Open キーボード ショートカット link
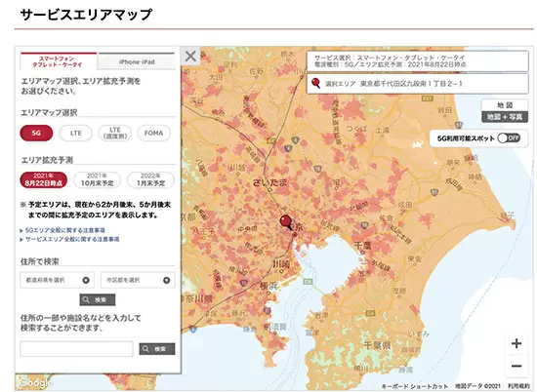Screen dimensions: 537x392 click(x=414, y=386)
